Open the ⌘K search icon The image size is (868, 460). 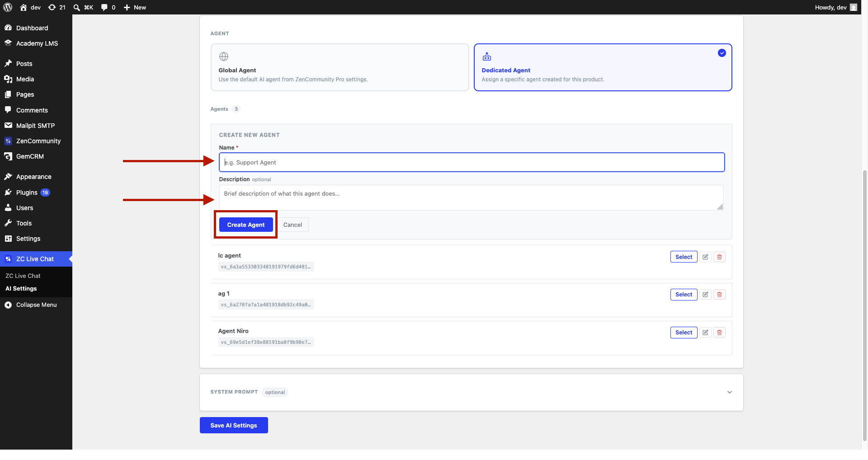point(83,7)
